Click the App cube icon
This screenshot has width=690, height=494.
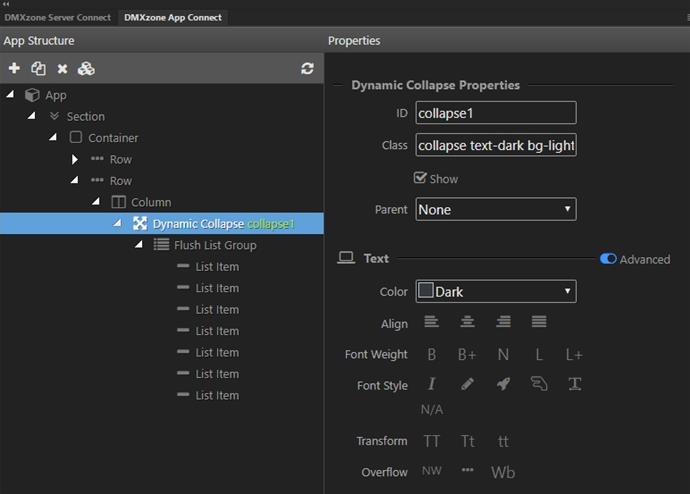pyautogui.click(x=32, y=95)
